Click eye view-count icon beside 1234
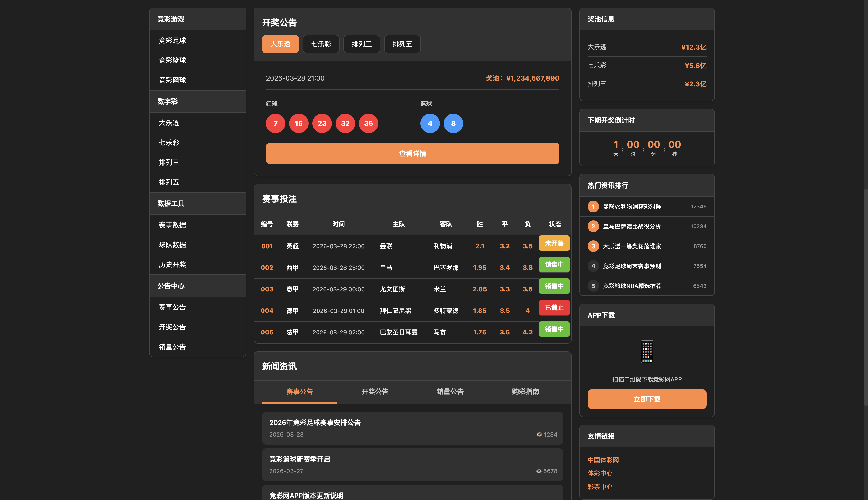 pos(539,434)
